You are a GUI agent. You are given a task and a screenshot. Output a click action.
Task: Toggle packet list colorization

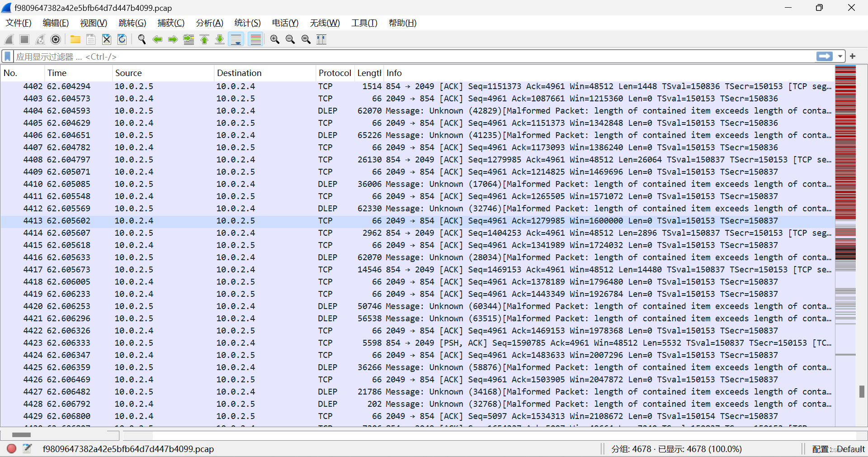coord(255,39)
